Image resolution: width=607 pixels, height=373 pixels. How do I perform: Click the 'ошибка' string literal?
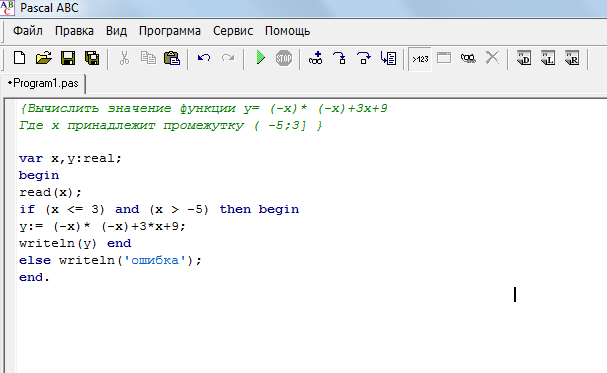click(x=155, y=260)
